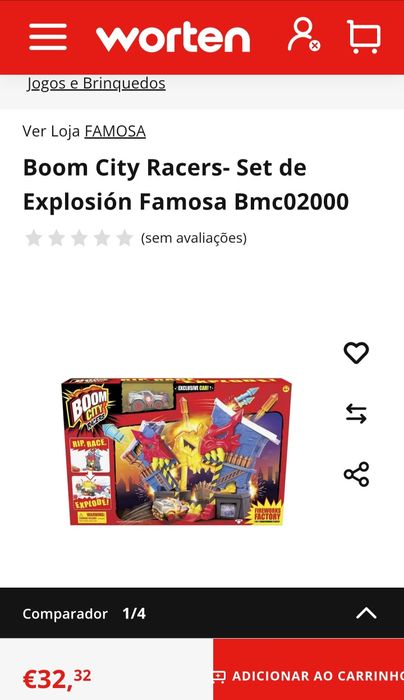The image size is (404, 700).
Task: Tap the product title Boom City Racers
Action: tap(186, 184)
